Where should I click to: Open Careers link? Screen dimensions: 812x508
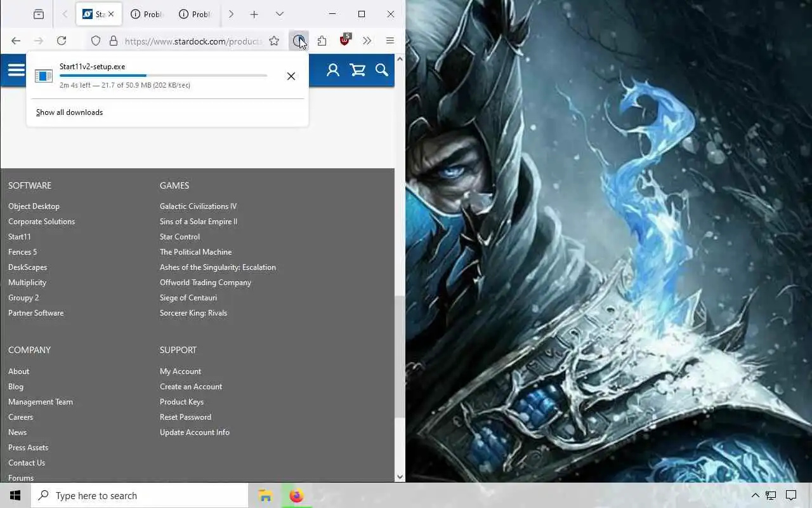20,417
